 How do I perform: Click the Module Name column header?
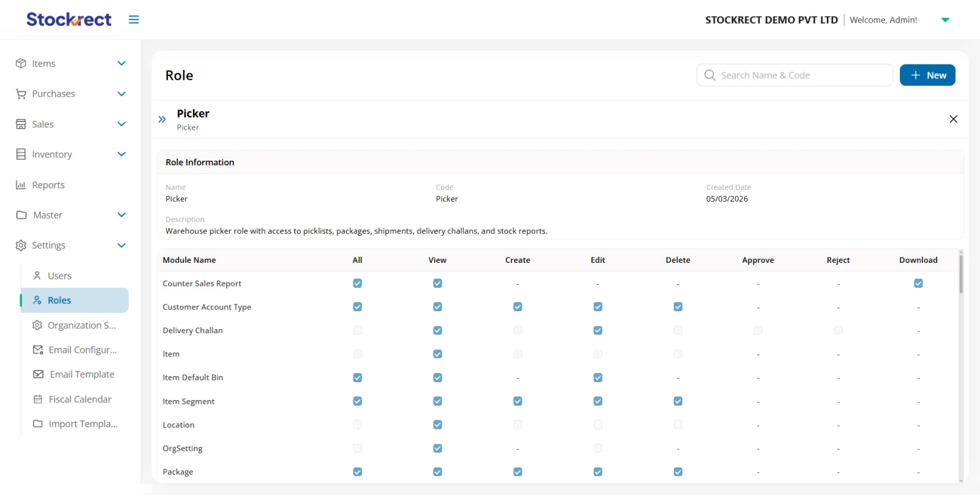coord(189,260)
